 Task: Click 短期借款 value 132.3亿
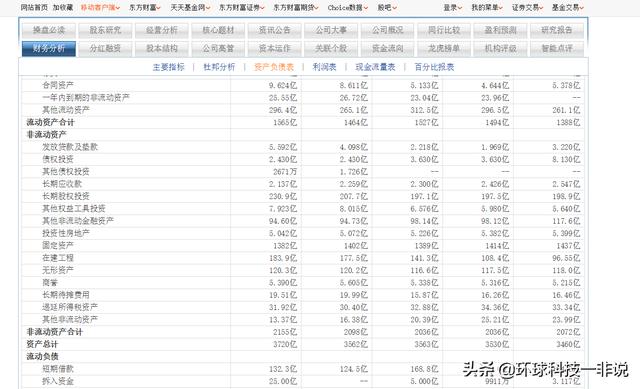click(x=283, y=369)
